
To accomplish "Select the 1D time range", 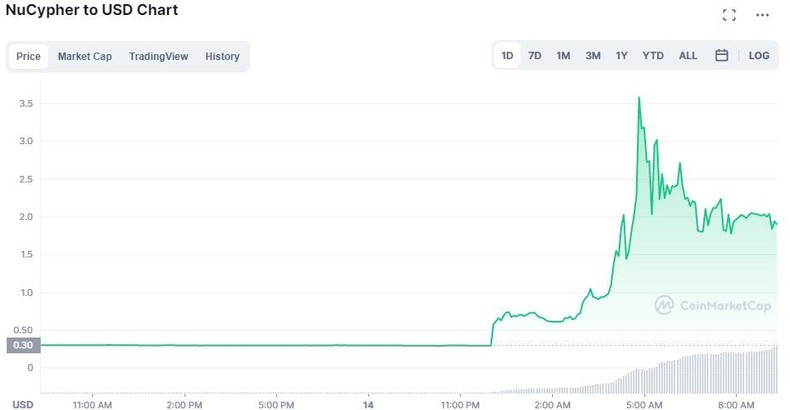I will tap(507, 56).
